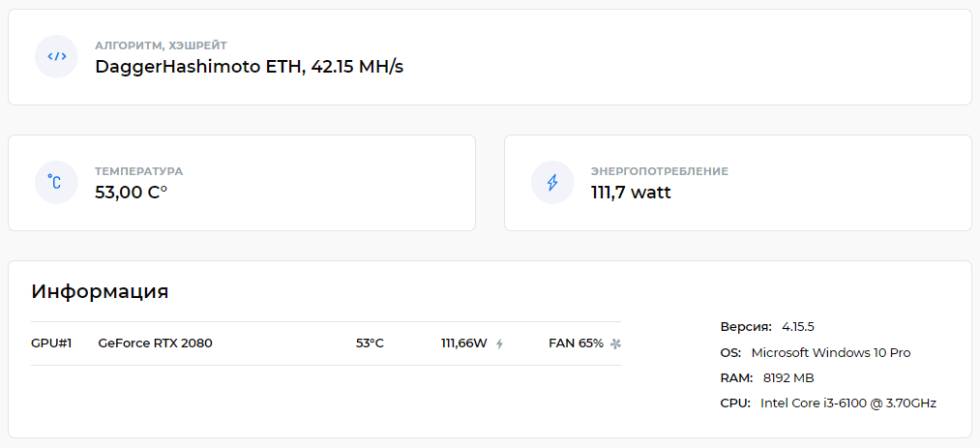Screen dimensions: 980x448
Task: Select the DaggerHashimoto ETH hashrate text
Action: point(250,67)
